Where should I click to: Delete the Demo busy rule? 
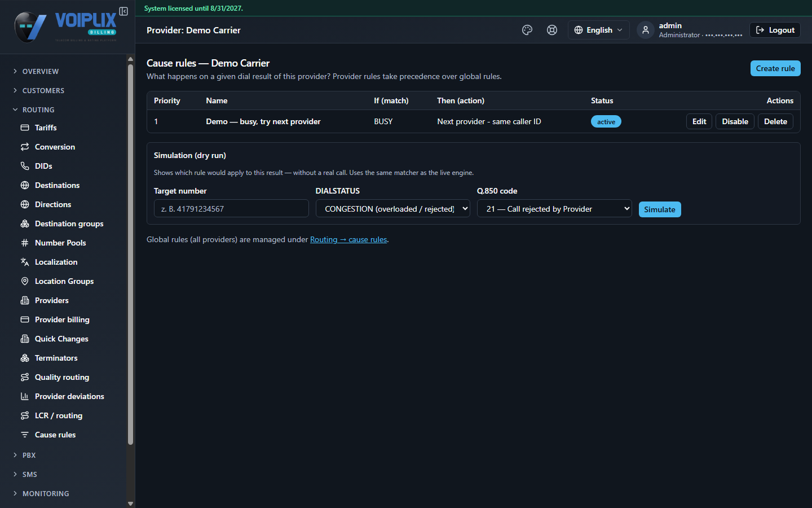pos(775,121)
